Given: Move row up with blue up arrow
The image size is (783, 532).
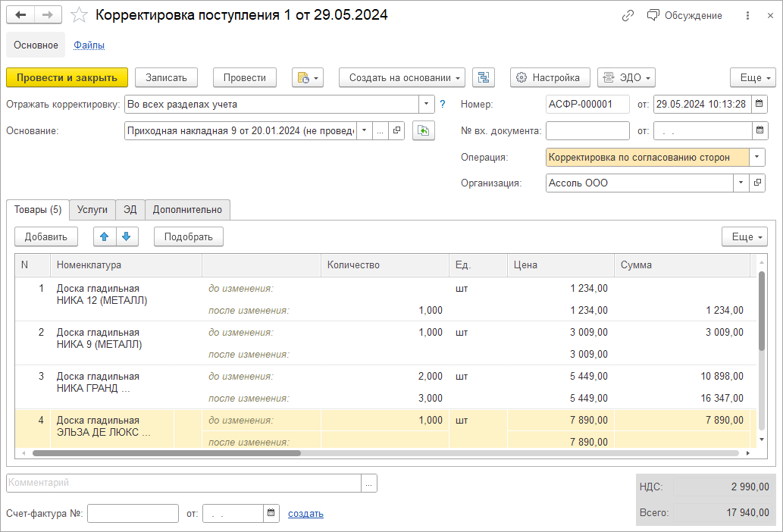Looking at the screenshot, I should click(x=105, y=236).
